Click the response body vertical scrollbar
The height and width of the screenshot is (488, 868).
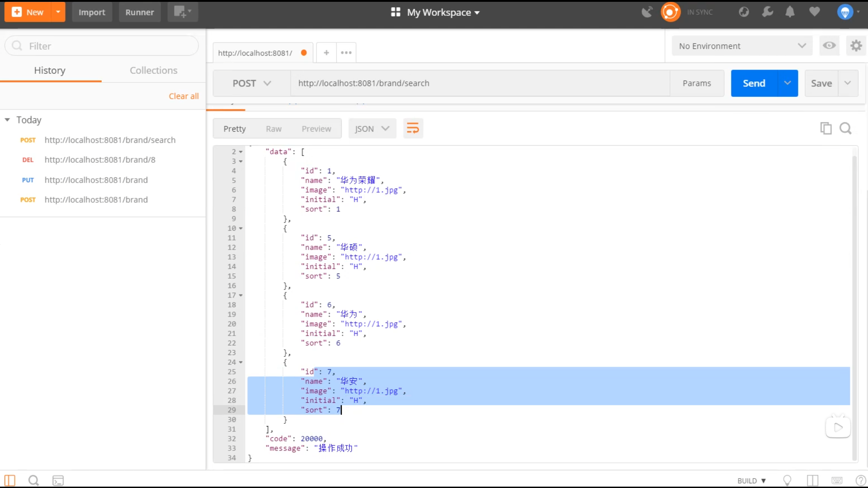coord(854,308)
